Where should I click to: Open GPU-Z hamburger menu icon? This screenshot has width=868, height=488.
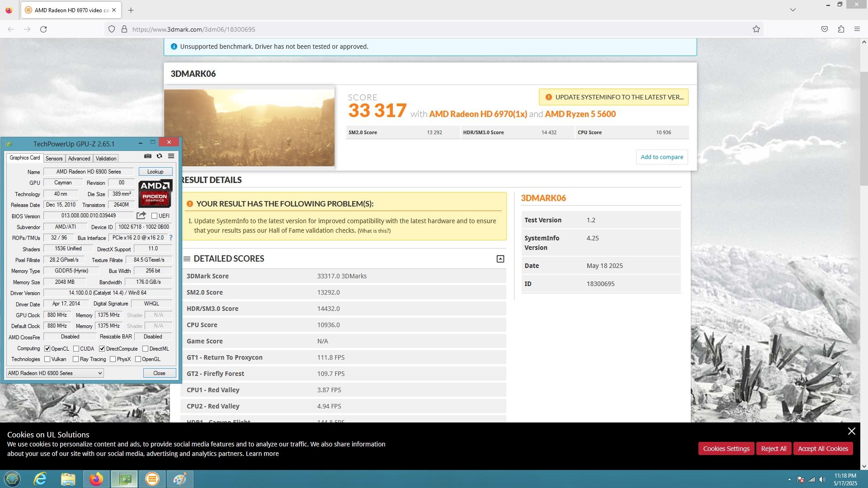(x=171, y=156)
